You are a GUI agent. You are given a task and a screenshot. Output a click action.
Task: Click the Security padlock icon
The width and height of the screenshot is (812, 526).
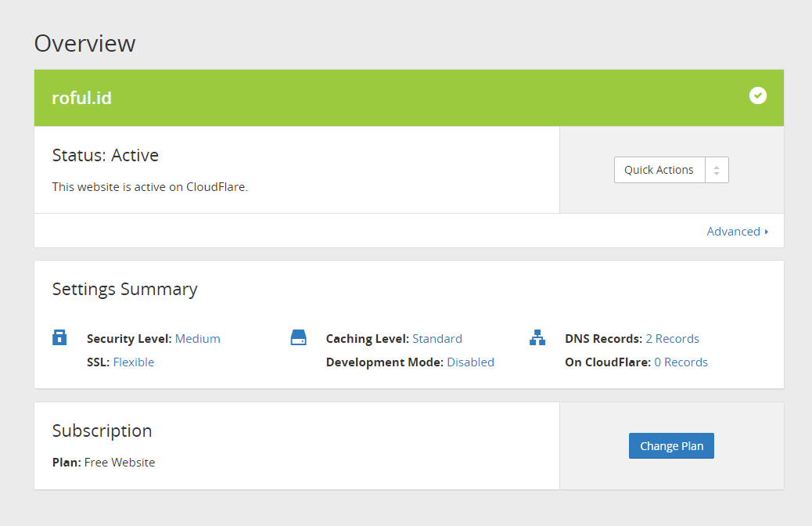pos(59,338)
